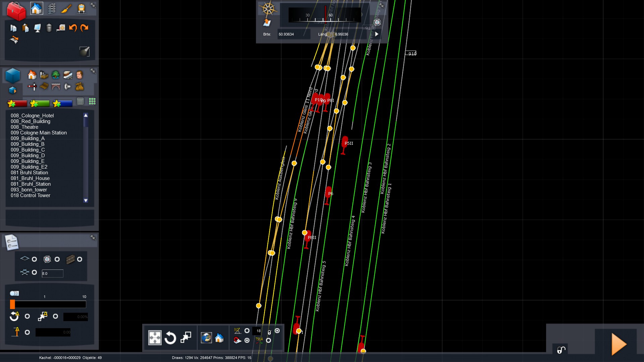The image size is (644, 362).
Task: Select the track laying ladder icon
Action: pos(52,9)
